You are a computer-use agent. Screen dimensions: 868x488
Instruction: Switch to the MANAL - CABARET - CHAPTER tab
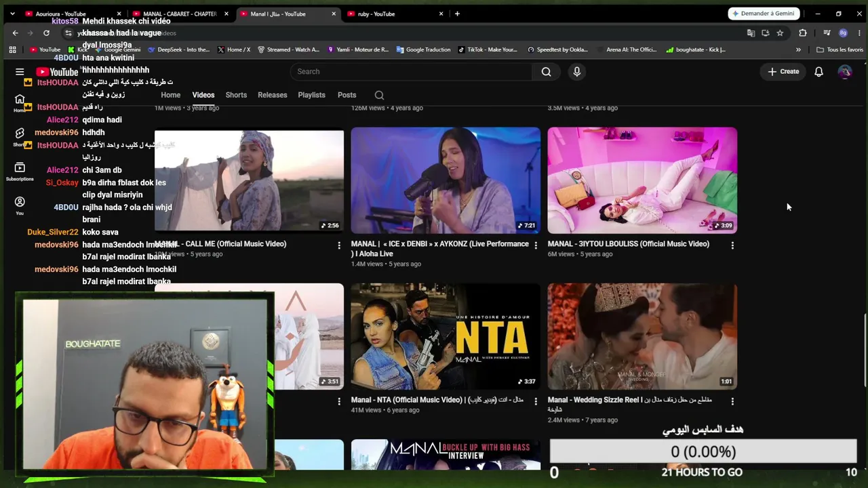click(x=180, y=14)
